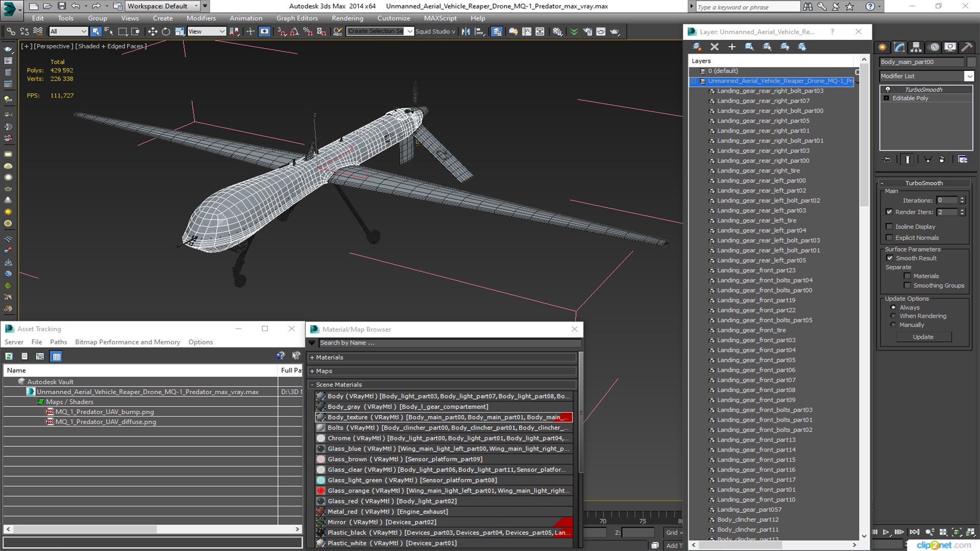This screenshot has width=980, height=551.
Task: Toggle the Manage Layers toolbar button
Action: [x=496, y=32]
